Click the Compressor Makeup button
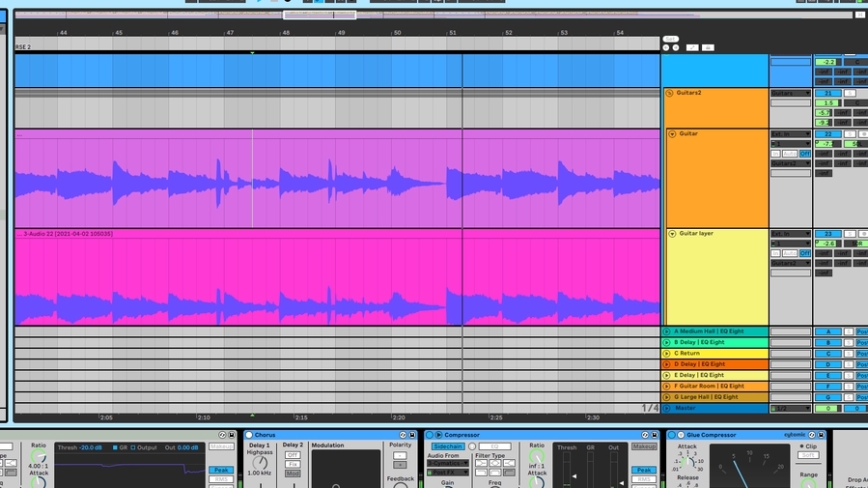Image resolution: width=868 pixels, height=488 pixels. (x=644, y=446)
